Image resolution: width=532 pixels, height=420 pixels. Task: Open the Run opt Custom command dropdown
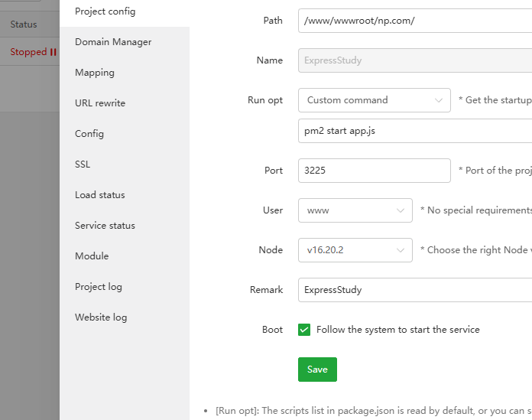click(374, 100)
